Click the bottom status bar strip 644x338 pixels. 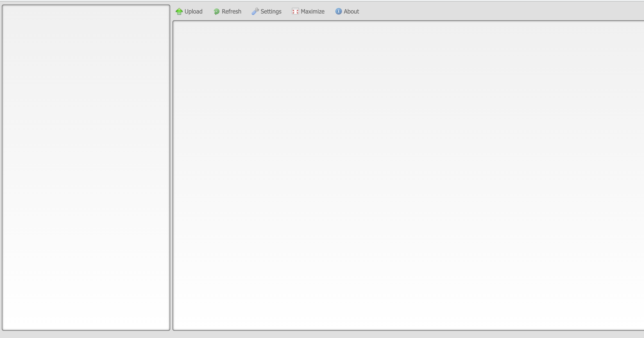pyautogui.click(x=322, y=334)
